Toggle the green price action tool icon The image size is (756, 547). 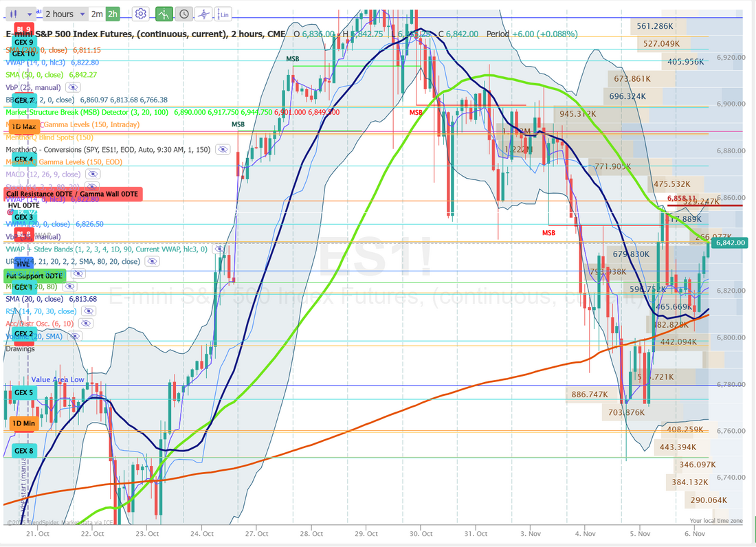pos(164,14)
